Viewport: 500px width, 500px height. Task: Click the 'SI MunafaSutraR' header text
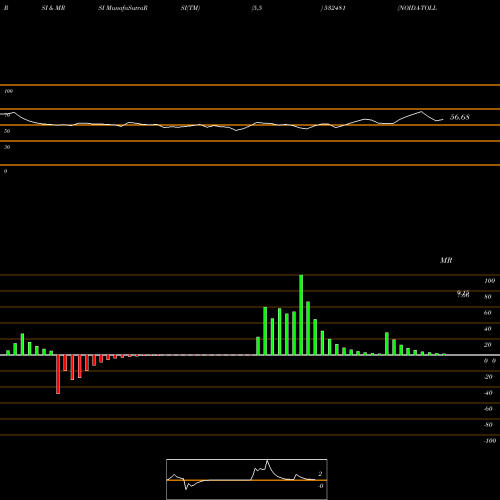coord(123,8)
